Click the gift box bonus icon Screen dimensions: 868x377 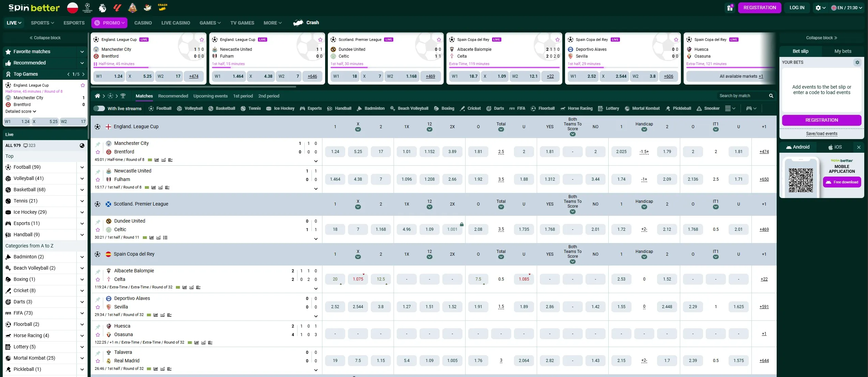click(730, 7)
